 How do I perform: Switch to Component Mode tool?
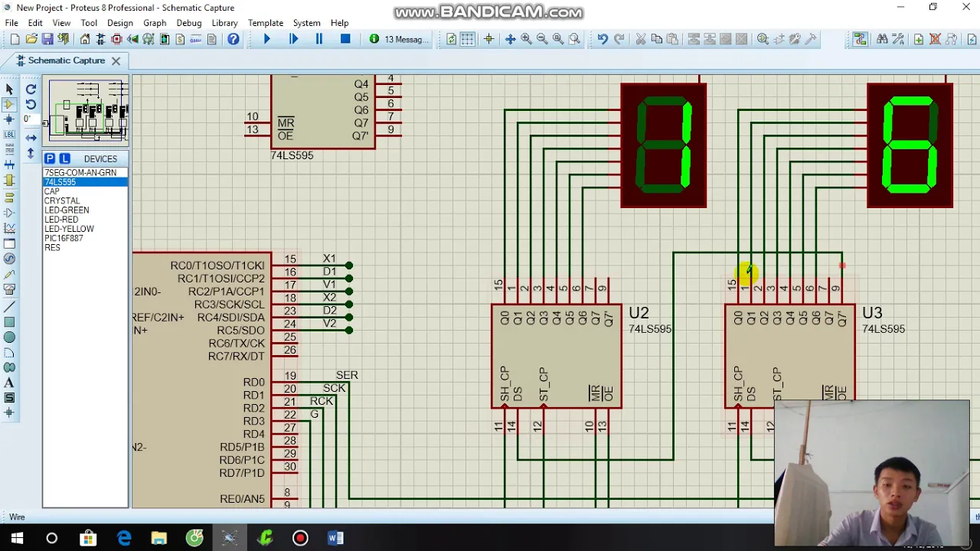[9, 105]
